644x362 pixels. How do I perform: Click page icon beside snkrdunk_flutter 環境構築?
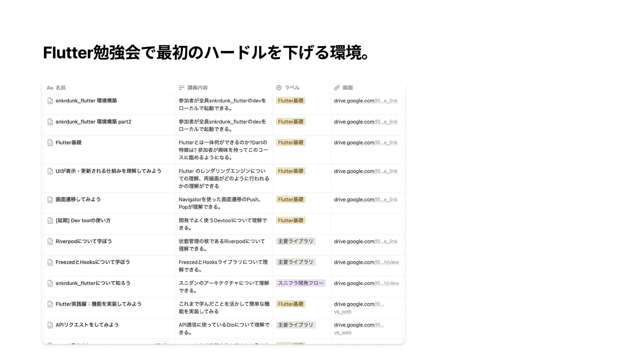click(x=50, y=101)
